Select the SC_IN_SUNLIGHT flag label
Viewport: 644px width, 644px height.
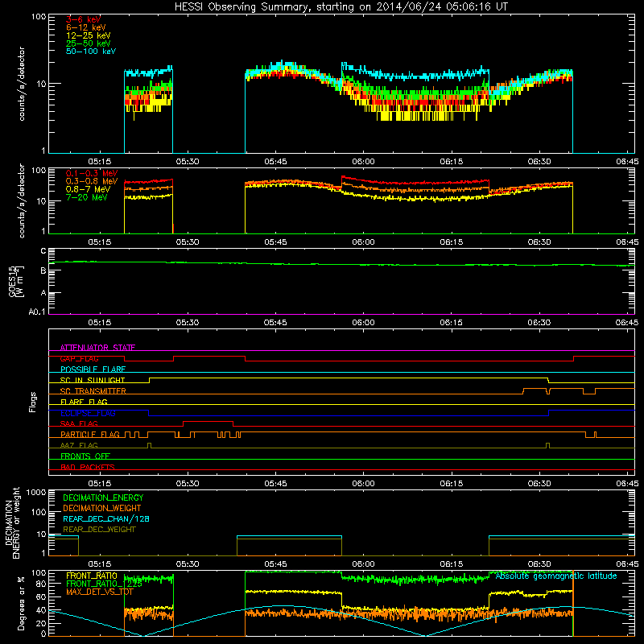click(93, 380)
